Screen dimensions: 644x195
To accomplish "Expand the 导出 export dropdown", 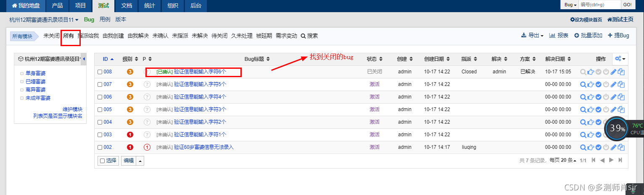I will [532, 36].
